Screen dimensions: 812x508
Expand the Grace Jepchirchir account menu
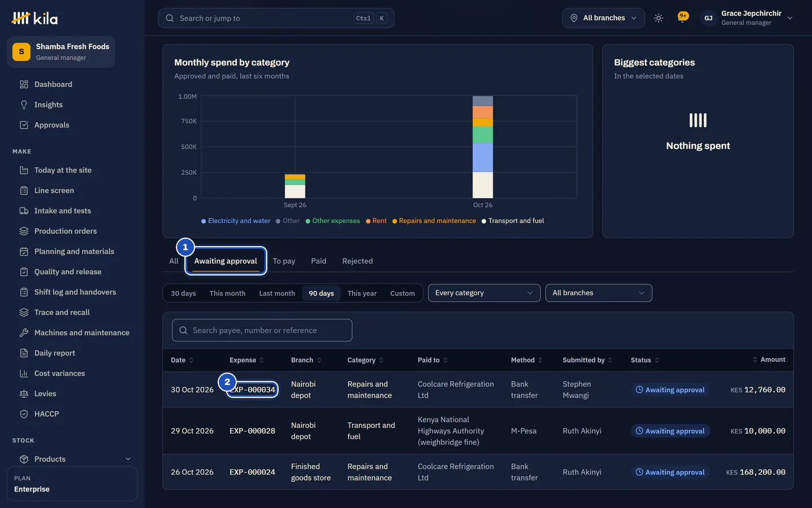747,18
